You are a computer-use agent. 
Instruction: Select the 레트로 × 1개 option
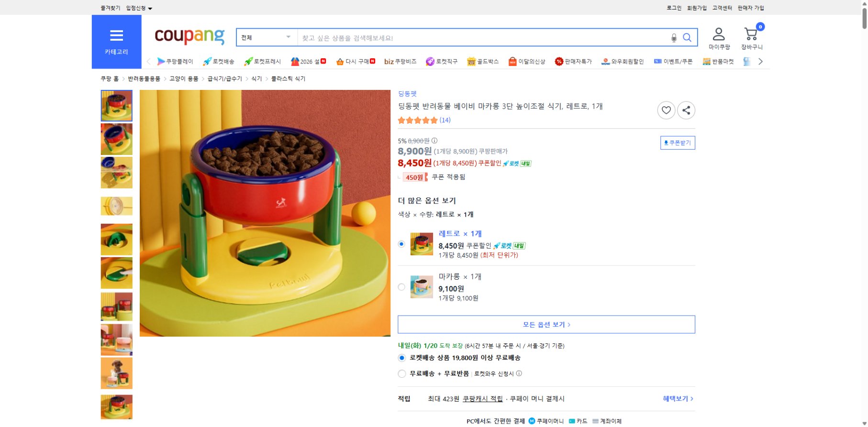click(401, 245)
